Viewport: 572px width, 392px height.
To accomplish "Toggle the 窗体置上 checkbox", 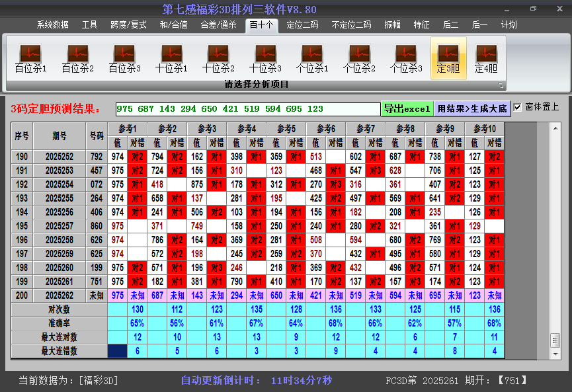I will [x=518, y=107].
